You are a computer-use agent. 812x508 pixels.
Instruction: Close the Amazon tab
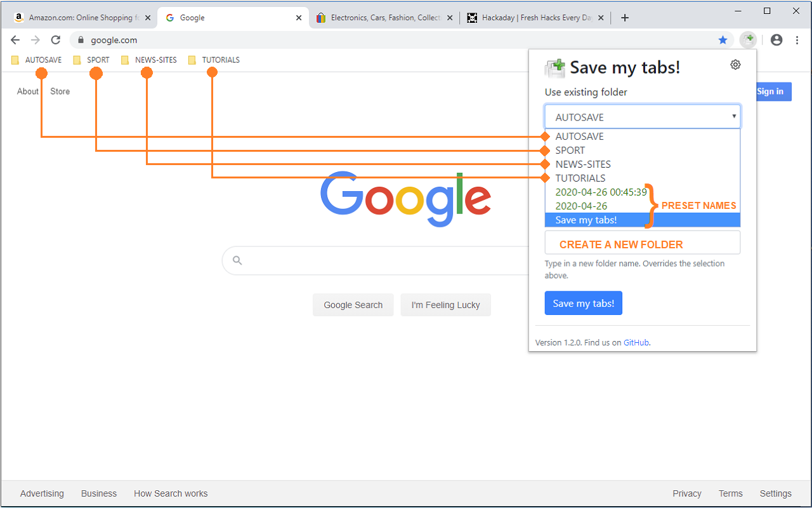148,18
